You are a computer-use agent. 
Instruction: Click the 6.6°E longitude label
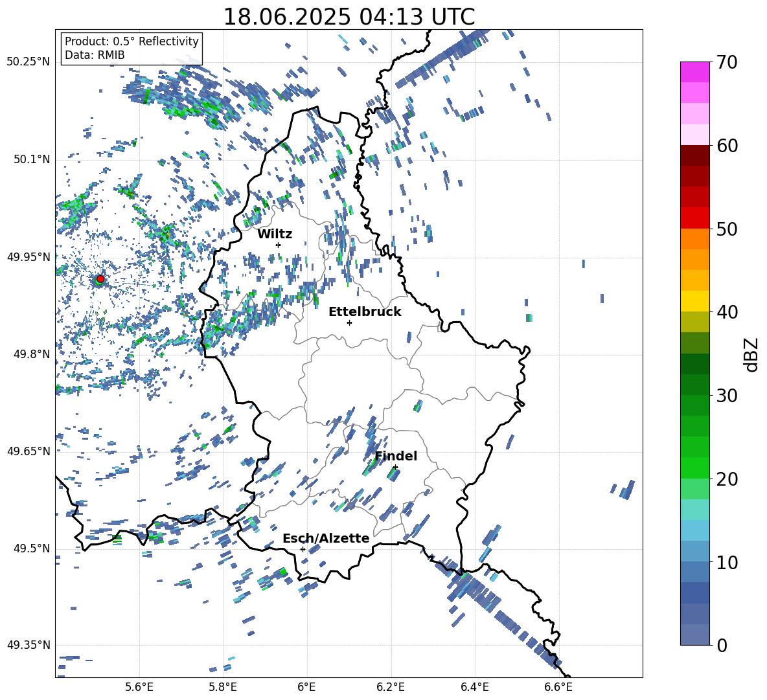(558, 687)
